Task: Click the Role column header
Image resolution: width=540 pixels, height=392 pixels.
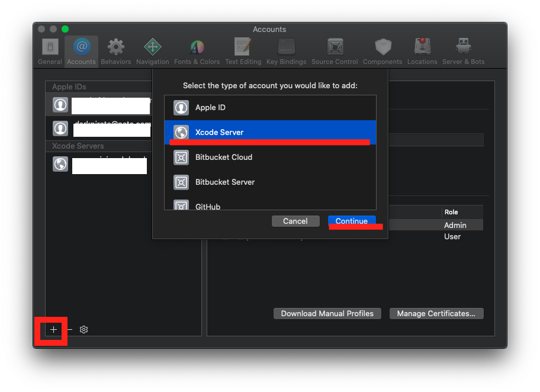Action: [x=462, y=212]
